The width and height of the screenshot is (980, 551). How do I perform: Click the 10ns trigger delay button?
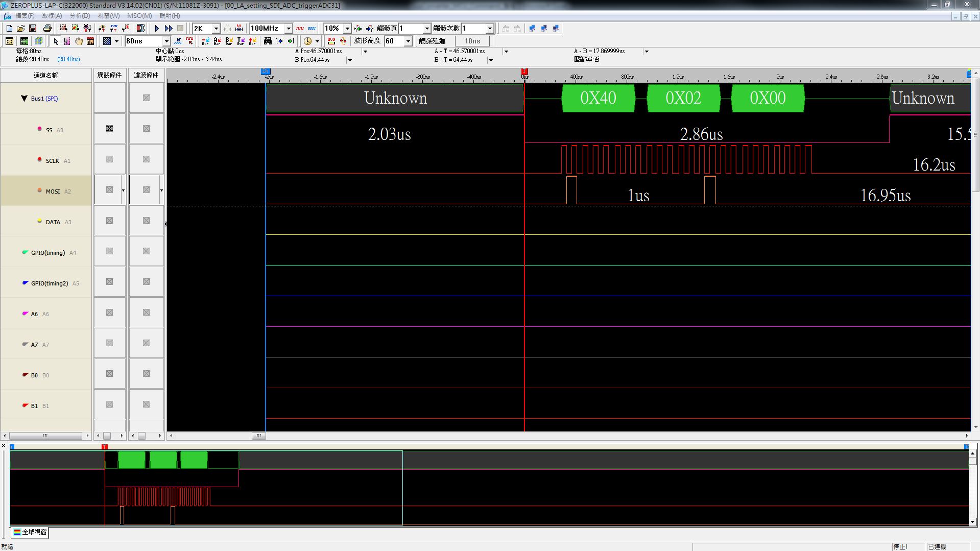(x=472, y=41)
